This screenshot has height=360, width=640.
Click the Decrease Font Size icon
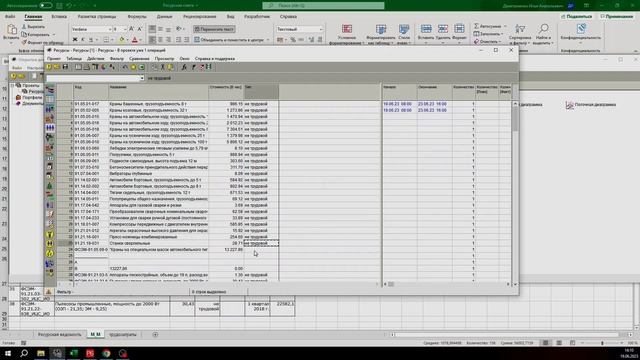(140, 29)
